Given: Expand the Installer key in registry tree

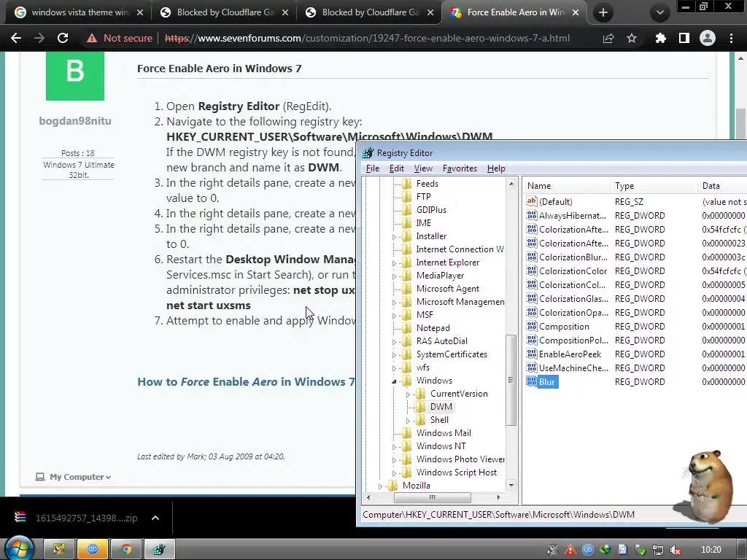Looking at the screenshot, I should pos(394,237).
